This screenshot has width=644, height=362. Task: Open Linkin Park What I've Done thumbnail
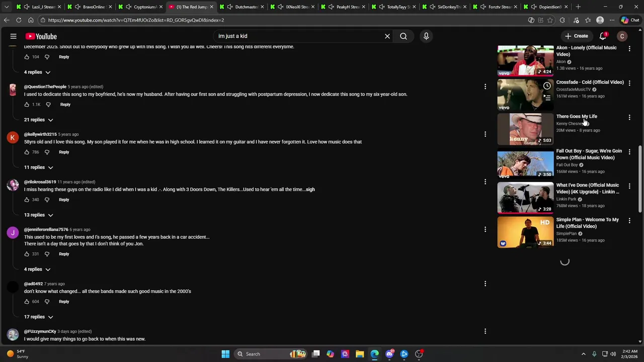pyautogui.click(x=525, y=198)
